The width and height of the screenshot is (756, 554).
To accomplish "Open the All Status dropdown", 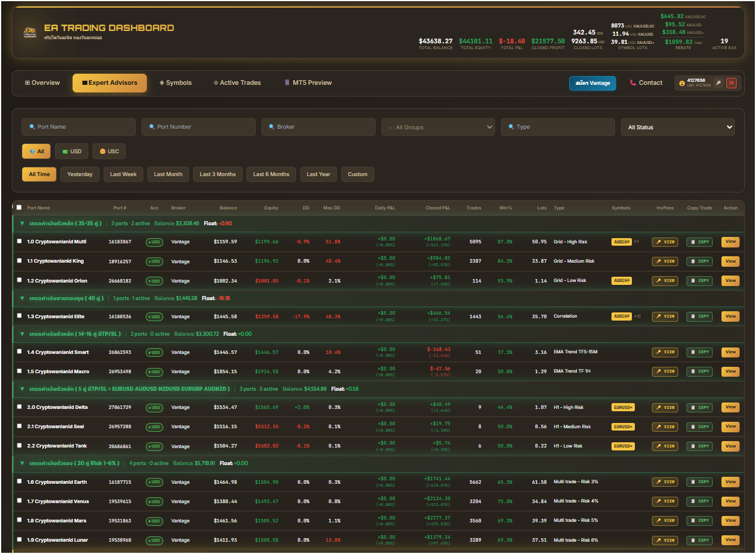I will point(678,127).
